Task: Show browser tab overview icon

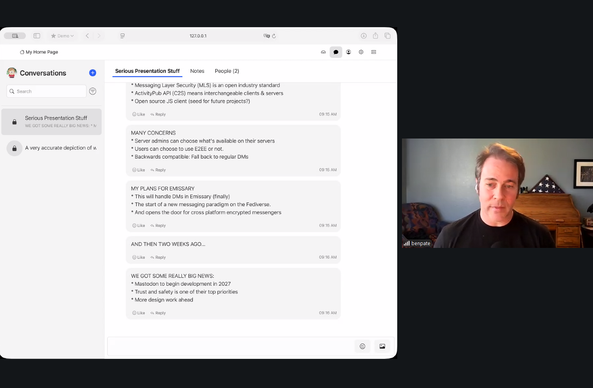Action: [387, 36]
